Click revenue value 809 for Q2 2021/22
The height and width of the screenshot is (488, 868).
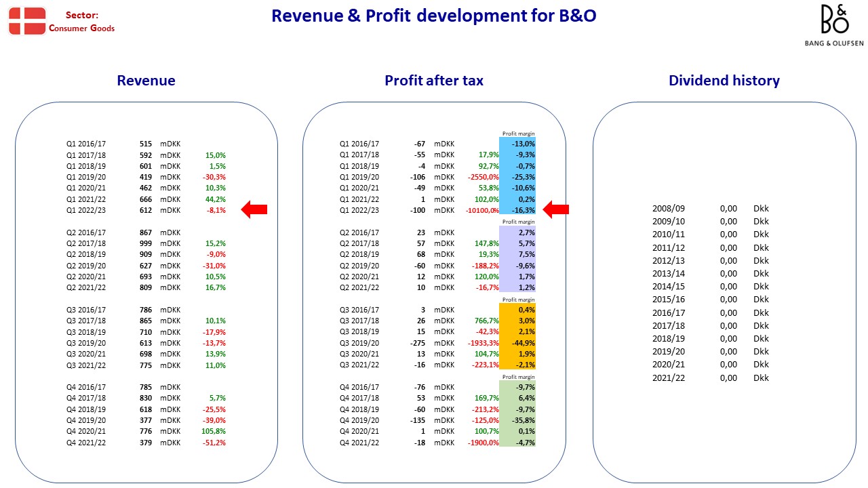point(144,287)
